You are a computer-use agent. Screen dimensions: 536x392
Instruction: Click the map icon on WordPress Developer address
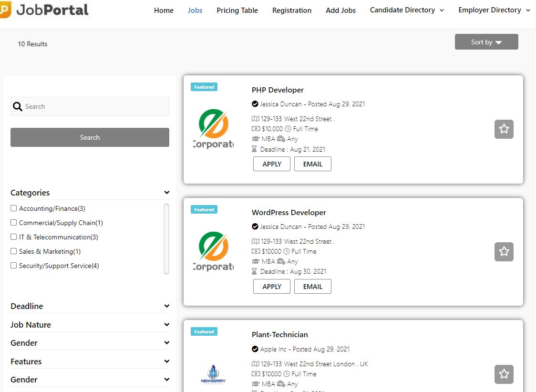[x=256, y=241]
